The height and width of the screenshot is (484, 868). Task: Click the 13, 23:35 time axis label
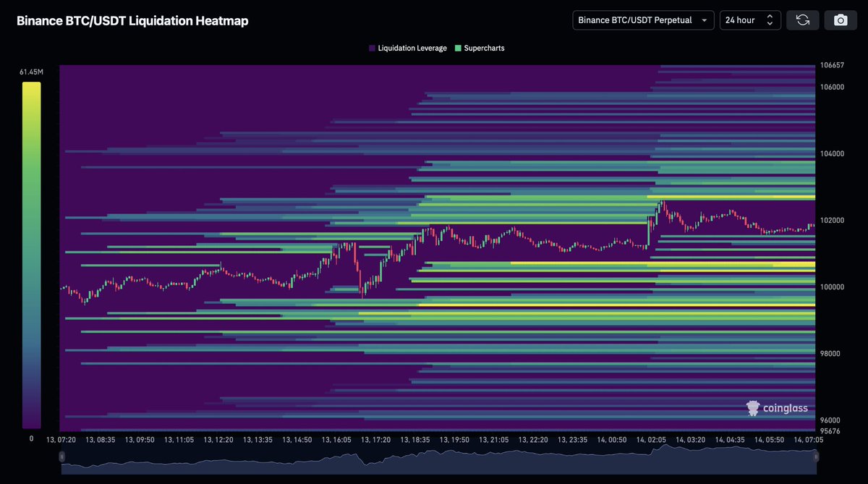tap(572, 439)
